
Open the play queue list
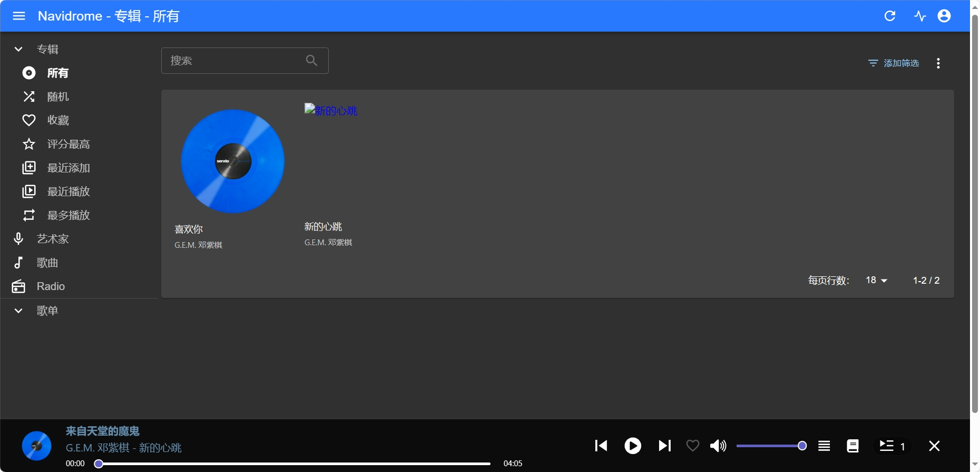click(893, 446)
